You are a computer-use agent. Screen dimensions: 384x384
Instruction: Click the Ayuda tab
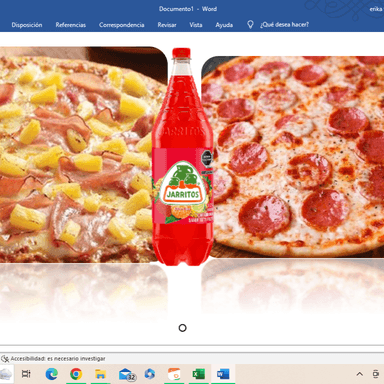(224, 25)
